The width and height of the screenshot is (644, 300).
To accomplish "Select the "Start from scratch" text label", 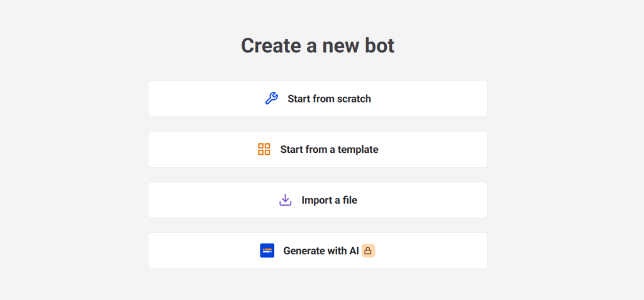I will tap(329, 99).
